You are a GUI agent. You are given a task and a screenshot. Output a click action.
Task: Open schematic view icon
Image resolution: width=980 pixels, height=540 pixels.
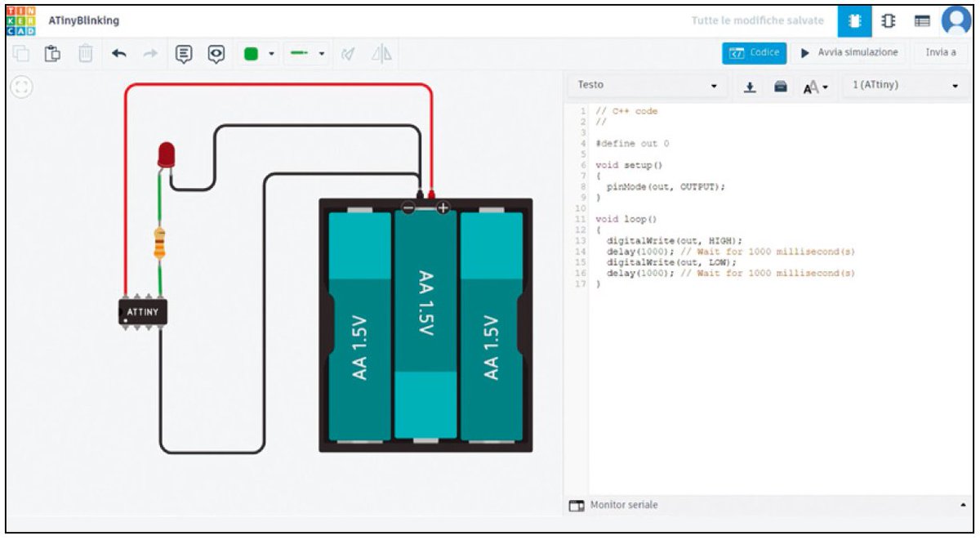tap(889, 21)
